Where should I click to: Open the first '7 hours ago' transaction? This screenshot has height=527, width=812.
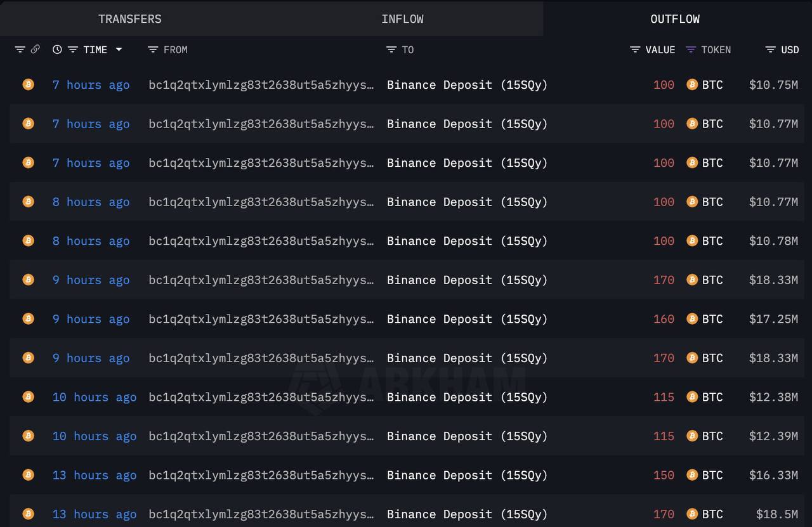[x=91, y=85]
